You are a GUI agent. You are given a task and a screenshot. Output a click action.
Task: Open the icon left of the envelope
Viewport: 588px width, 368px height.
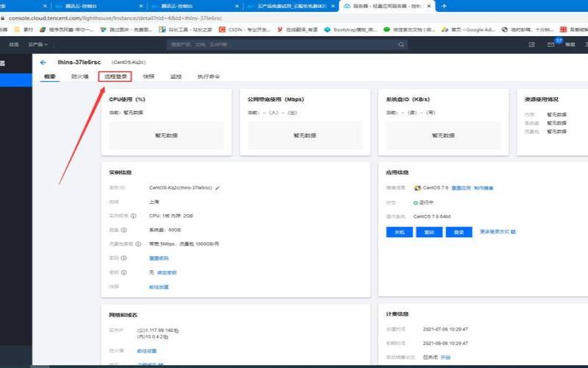[x=531, y=44]
